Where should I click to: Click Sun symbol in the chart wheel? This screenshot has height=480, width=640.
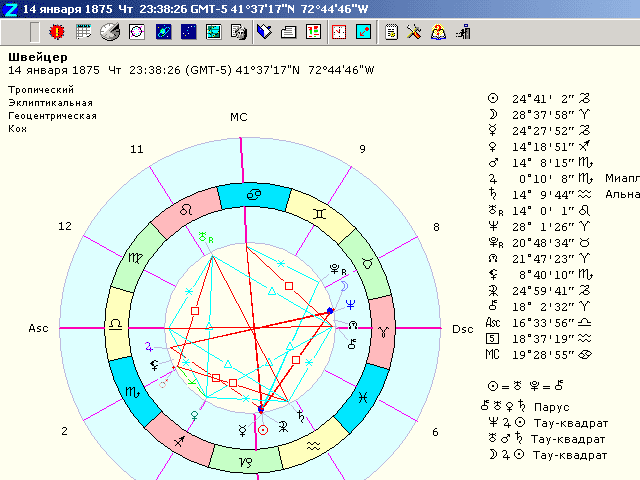tap(263, 430)
